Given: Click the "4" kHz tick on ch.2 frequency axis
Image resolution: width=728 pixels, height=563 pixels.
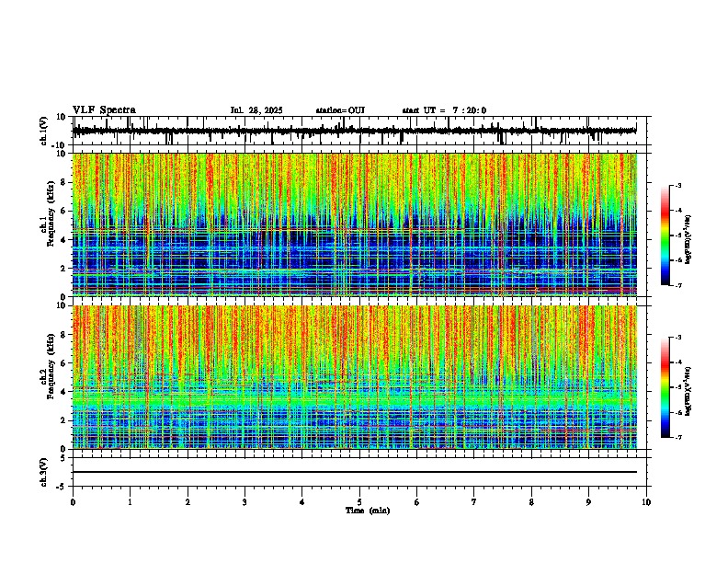Looking at the screenshot, I should click(63, 392).
